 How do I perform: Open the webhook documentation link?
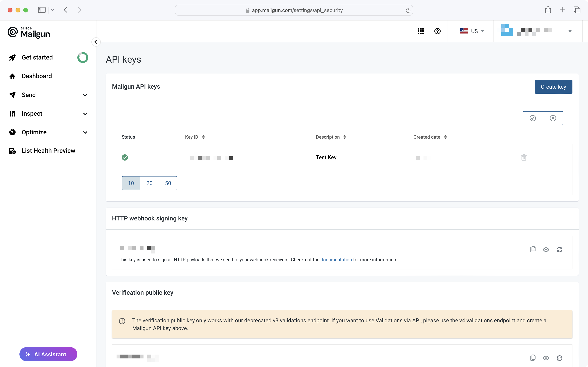tap(336, 260)
